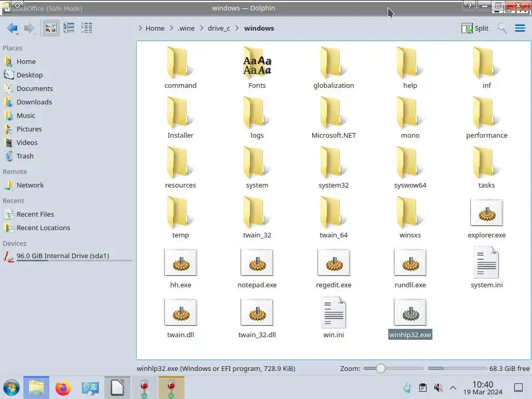
Task: Expand chevron before windows breadcrumb
Action: [x=237, y=28]
